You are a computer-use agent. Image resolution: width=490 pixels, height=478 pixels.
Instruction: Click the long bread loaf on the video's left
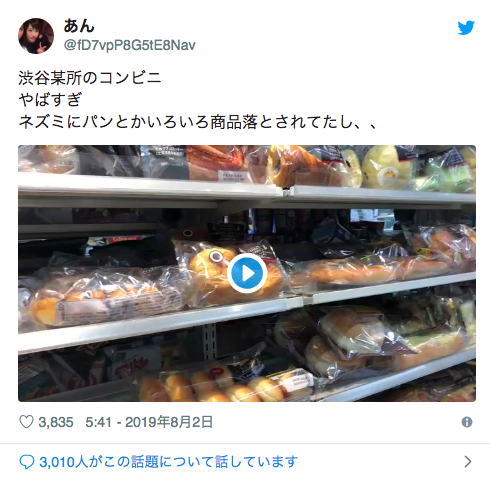[105, 302]
